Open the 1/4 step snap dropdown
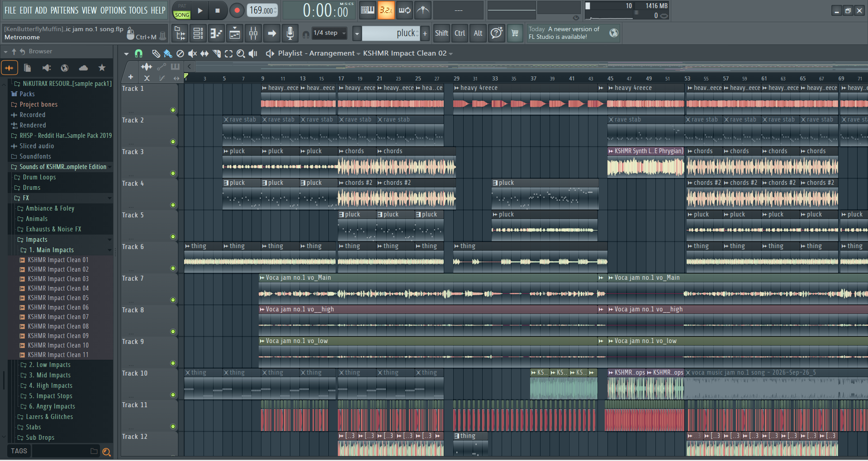This screenshot has width=868, height=461. pyautogui.click(x=330, y=33)
